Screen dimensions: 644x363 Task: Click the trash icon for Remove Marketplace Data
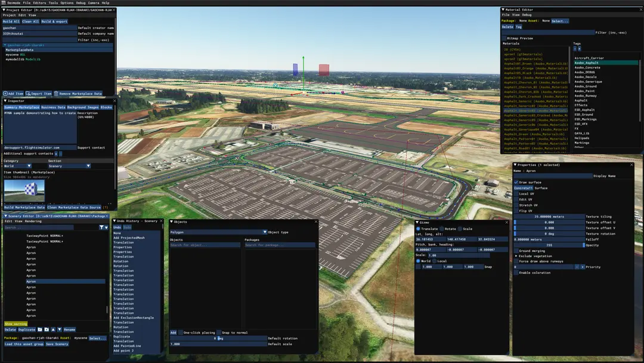[x=56, y=94]
